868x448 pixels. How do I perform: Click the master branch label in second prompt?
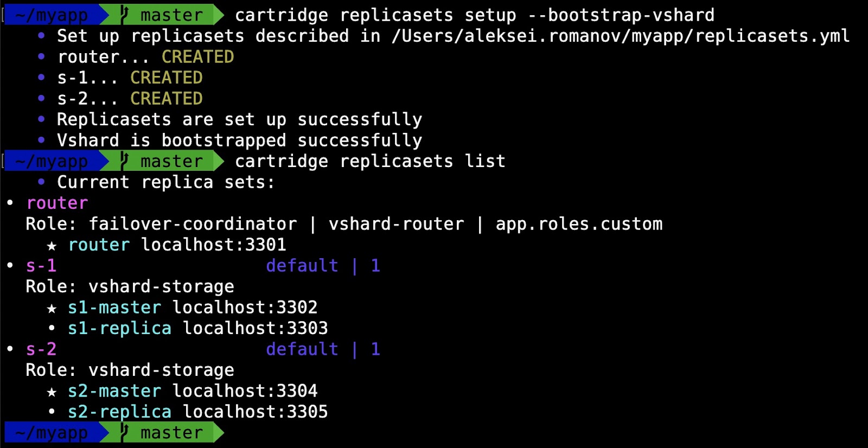(171, 161)
